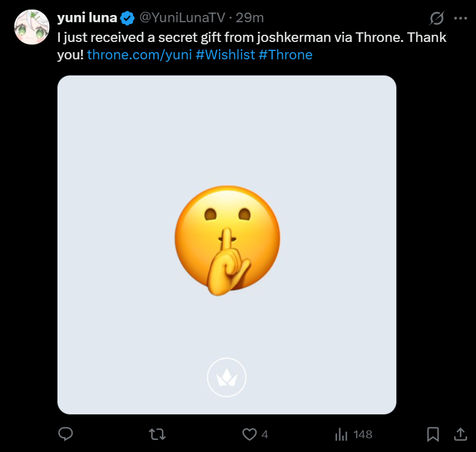476x452 pixels.
Task: Reply to yuni luna's tweet
Action: (x=66, y=434)
